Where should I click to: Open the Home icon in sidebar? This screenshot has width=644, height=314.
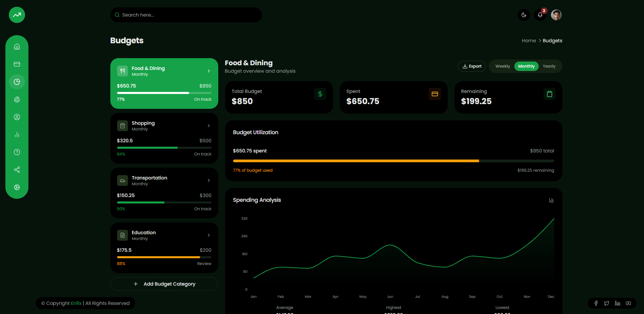point(17,47)
